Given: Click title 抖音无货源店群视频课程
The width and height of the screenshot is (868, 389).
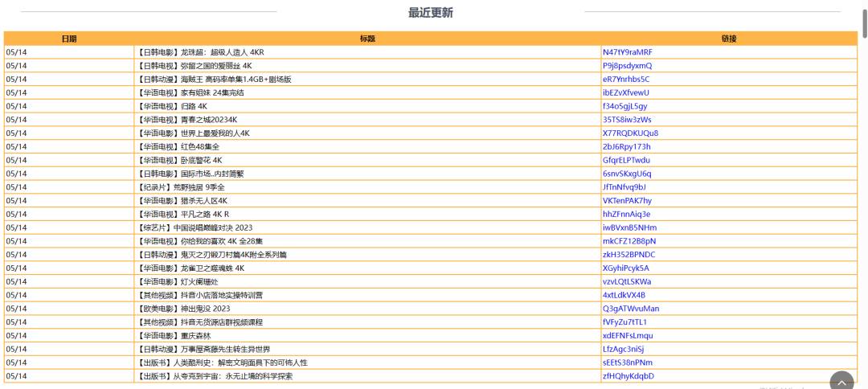Looking at the screenshot, I should [222, 322].
